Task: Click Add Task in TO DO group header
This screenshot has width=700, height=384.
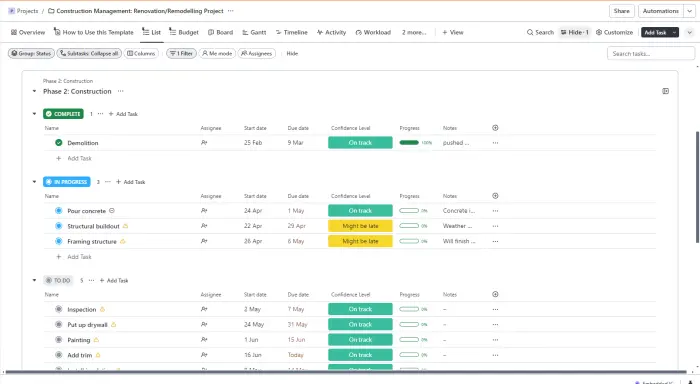Action: coord(114,281)
